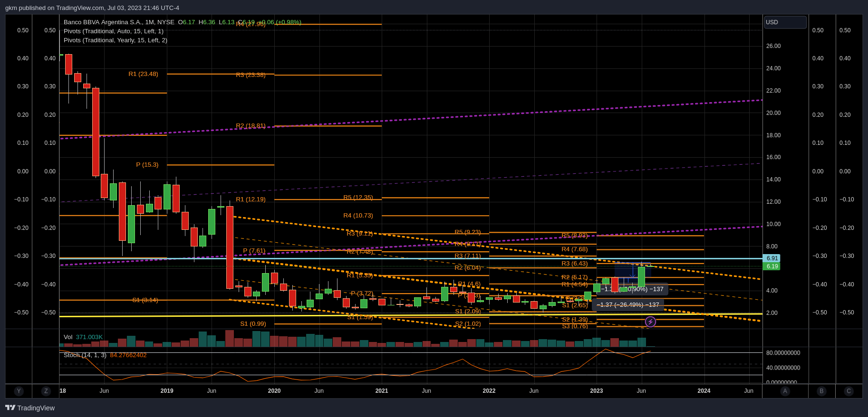Click the R1 (12.19) pivot label
868x417 pixels.
pos(251,199)
